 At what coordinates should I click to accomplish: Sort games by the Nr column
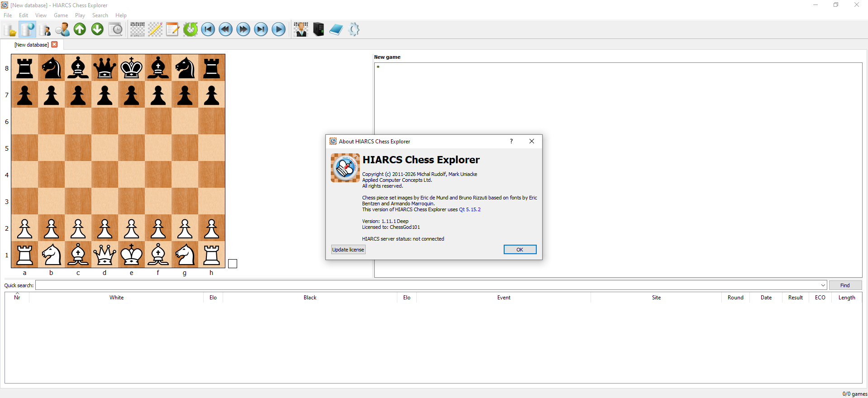tap(17, 298)
